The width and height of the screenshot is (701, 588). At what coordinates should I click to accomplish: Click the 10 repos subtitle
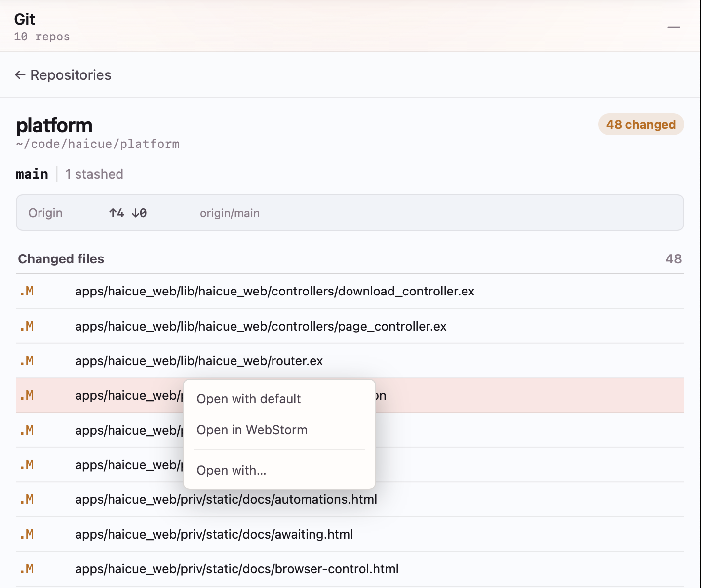(x=42, y=37)
